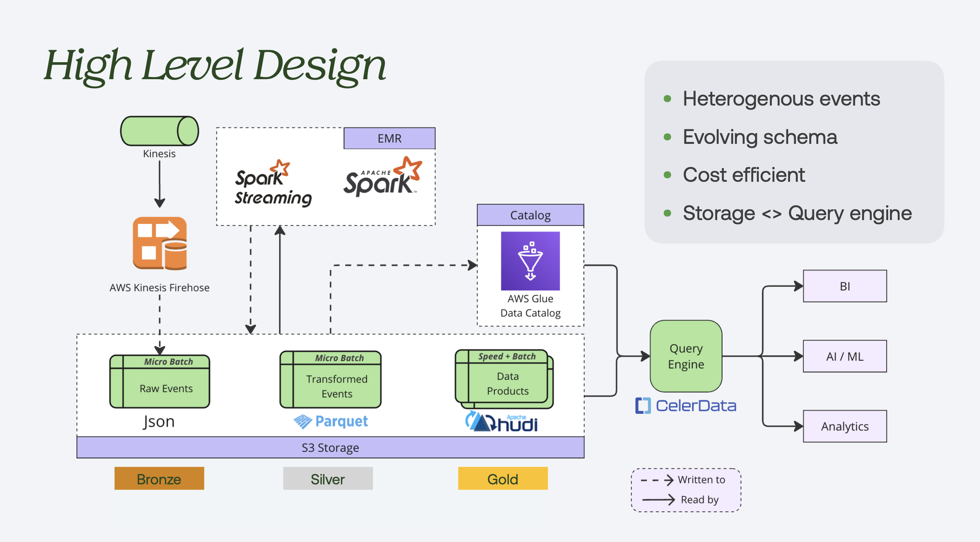Click the S3 Storage bar

pos(331,447)
